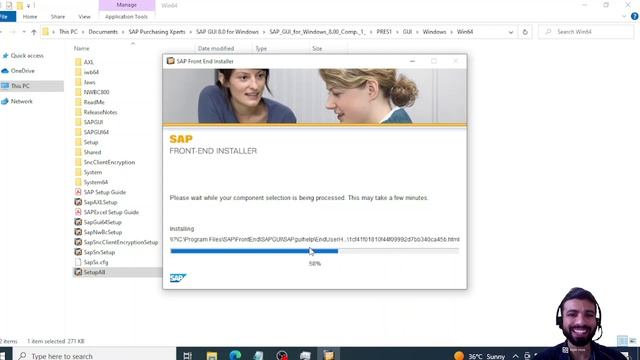Click the installer progress bar
Screen dimensions: 640x360
[314, 251]
